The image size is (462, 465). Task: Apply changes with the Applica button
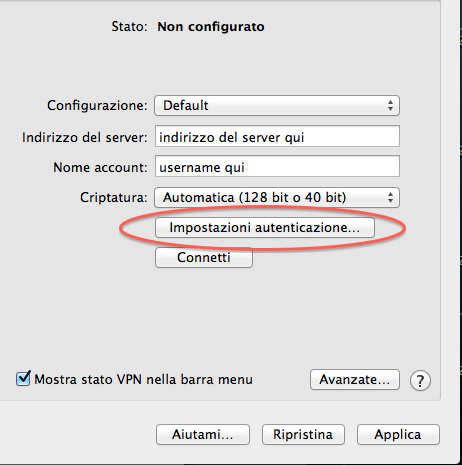click(398, 434)
